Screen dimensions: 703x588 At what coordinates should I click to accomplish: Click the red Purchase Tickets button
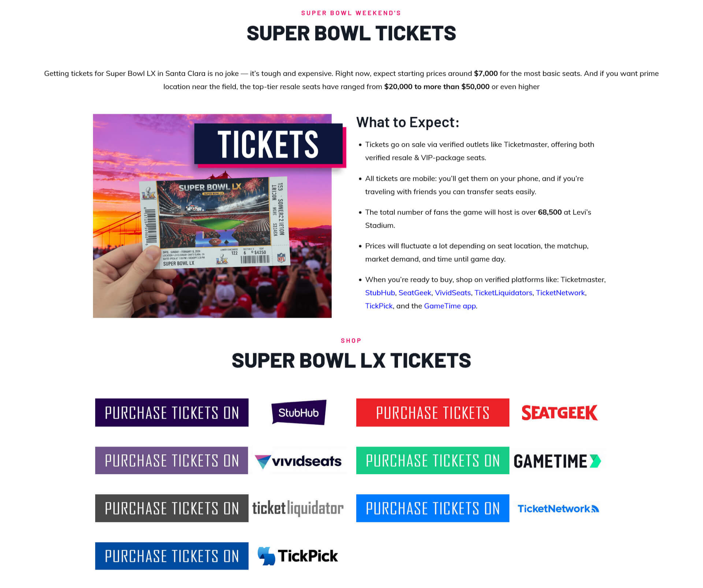pyautogui.click(x=432, y=413)
